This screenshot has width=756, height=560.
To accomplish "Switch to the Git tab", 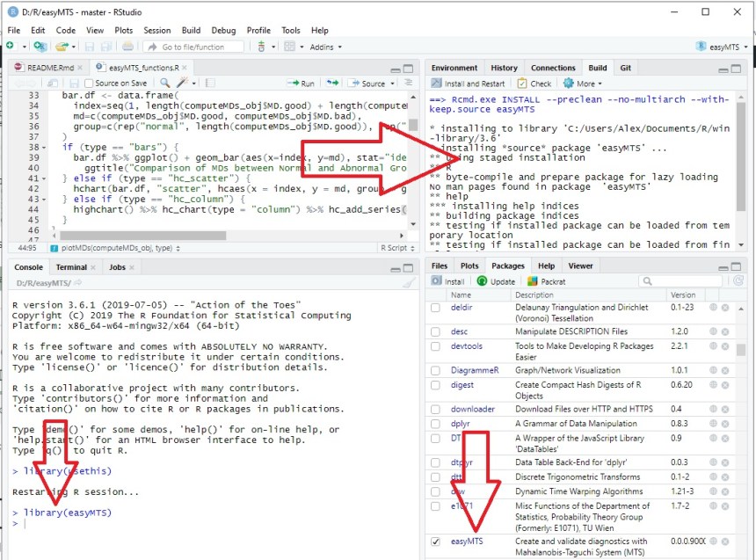I will click(625, 68).
